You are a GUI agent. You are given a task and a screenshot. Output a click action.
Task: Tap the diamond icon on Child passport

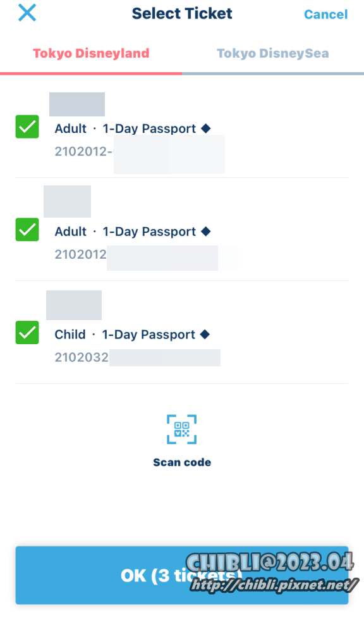205,335
